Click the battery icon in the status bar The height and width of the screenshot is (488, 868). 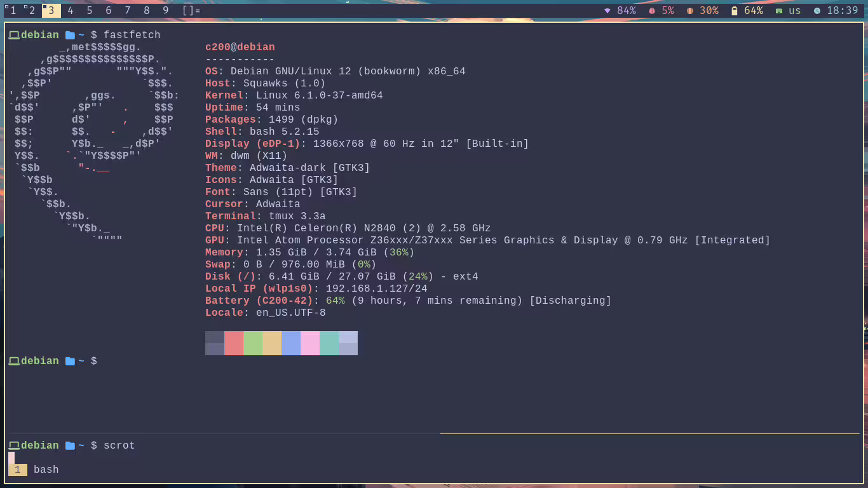click(735, 11)
